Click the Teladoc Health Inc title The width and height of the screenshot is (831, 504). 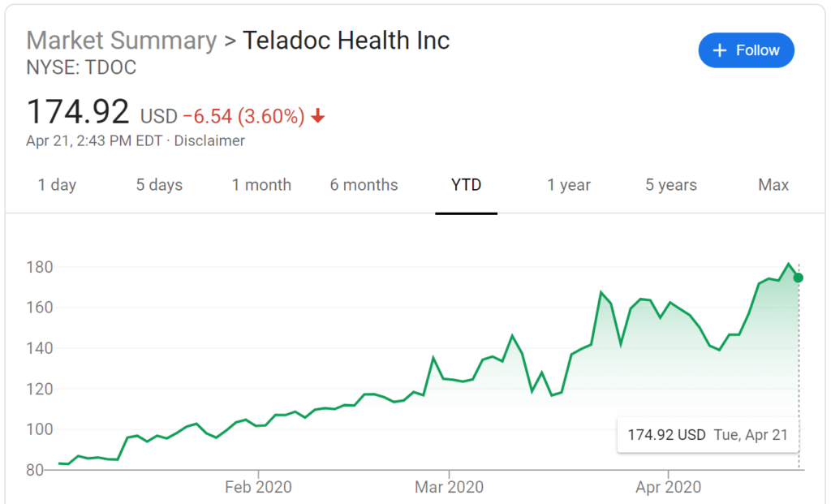click(346, 40)
